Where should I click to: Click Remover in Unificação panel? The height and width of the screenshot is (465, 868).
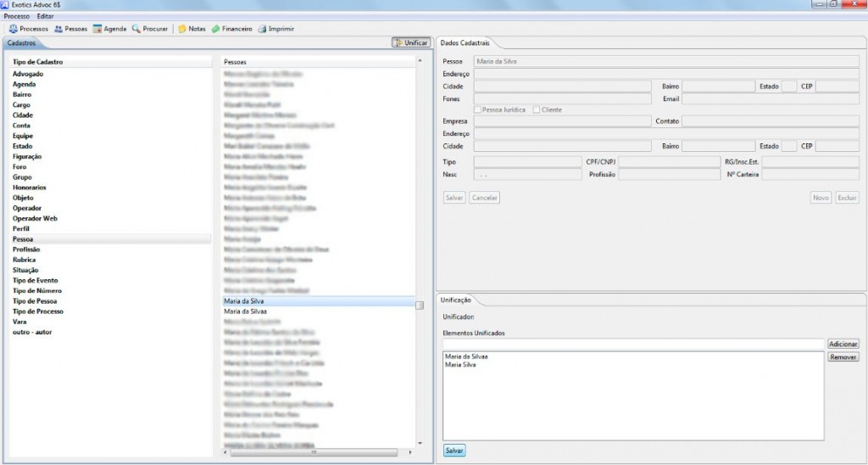(x=843, y=357)
